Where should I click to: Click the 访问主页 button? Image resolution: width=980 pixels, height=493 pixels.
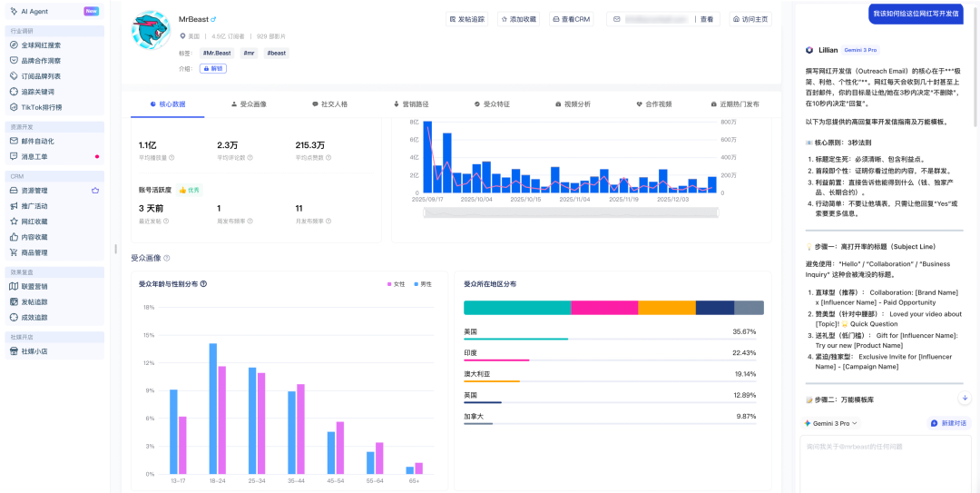tap(750, 18)
